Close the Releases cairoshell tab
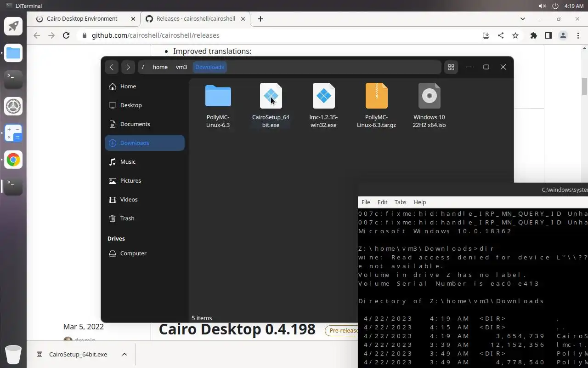588x368 pixels. [244, 19]
